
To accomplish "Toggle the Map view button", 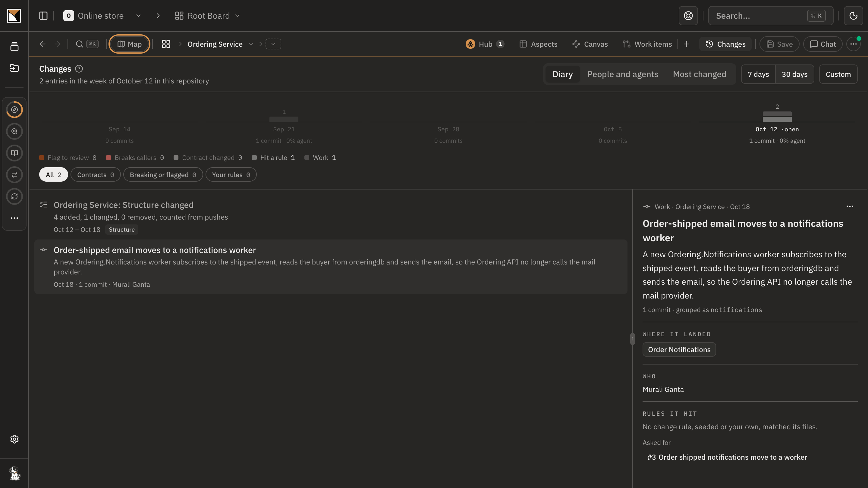I will tap(129, 44).
